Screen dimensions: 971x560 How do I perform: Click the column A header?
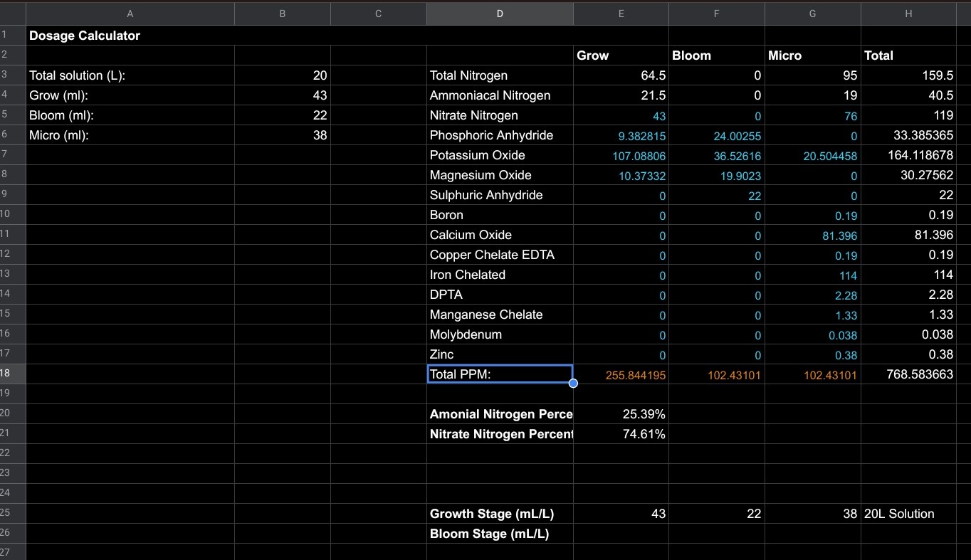click(130, 14)
